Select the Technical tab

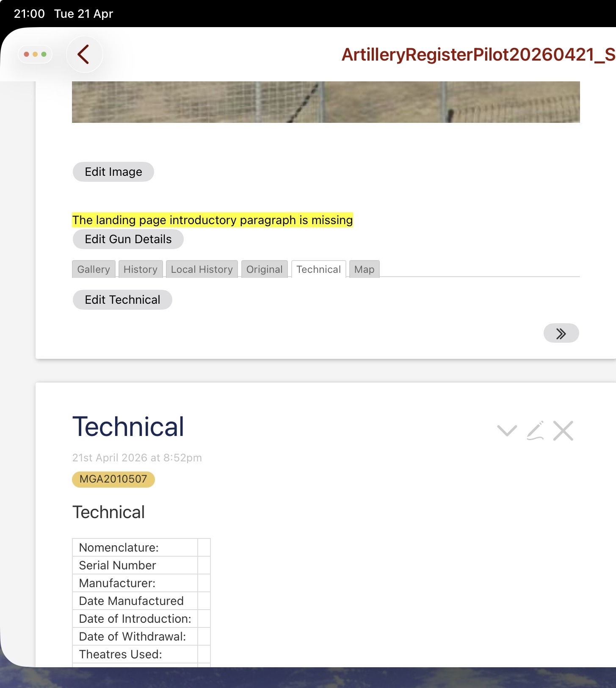pos(318,269)
